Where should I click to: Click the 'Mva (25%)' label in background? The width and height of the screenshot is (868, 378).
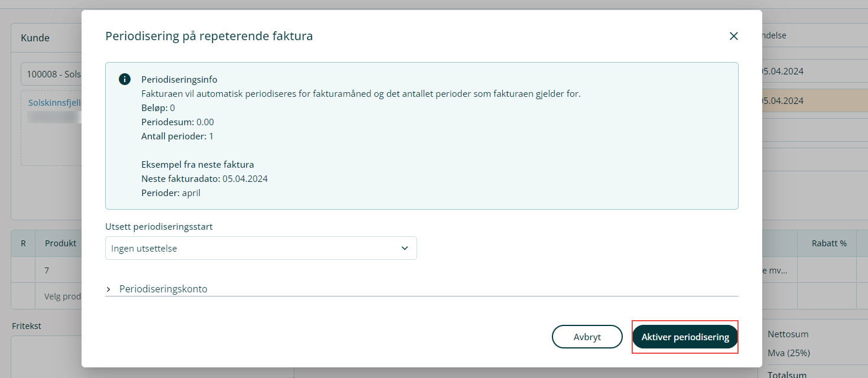789,353
